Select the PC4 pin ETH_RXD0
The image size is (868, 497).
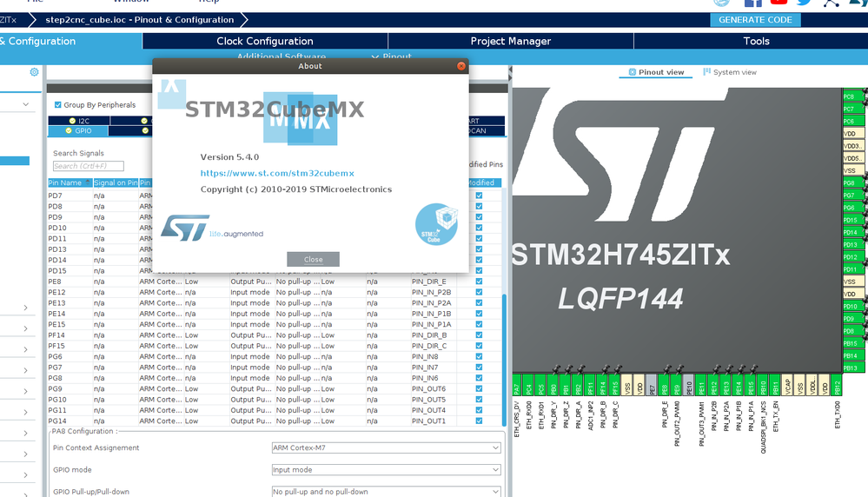tap(528, 385)
